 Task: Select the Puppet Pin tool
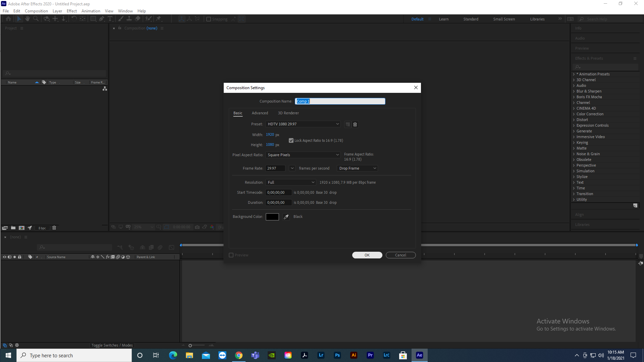pos(159,19)
